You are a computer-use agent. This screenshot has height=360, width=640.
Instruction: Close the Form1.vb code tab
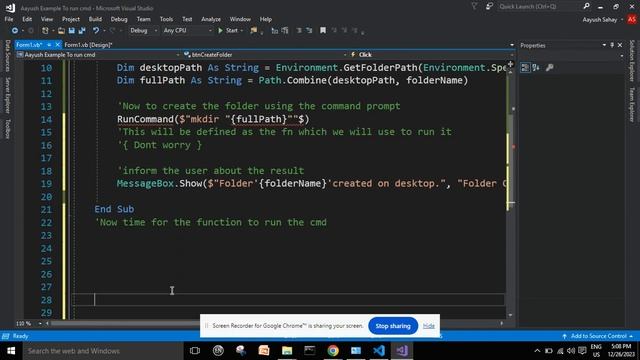click(57, 45)
